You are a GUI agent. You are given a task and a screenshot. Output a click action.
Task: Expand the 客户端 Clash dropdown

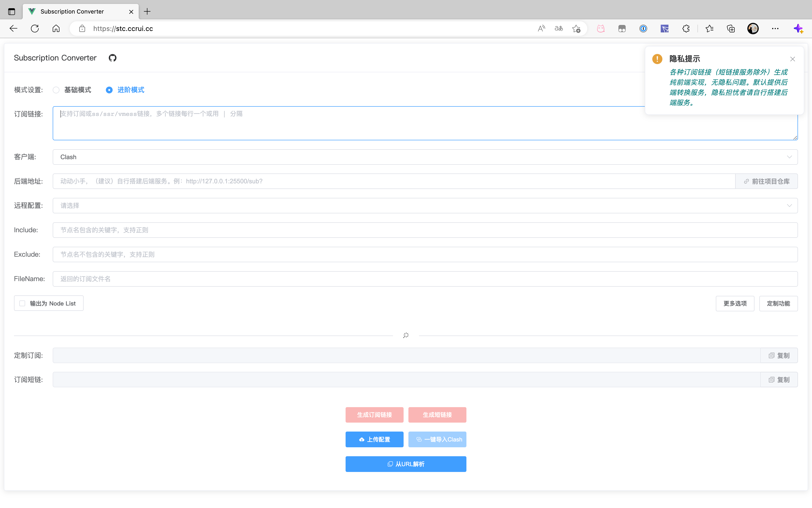click(425, 157)
